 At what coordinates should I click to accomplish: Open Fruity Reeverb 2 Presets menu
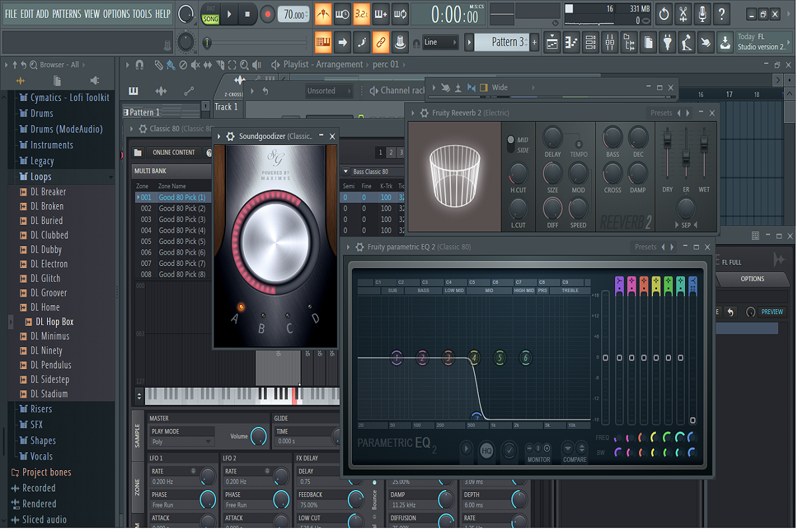661,113
